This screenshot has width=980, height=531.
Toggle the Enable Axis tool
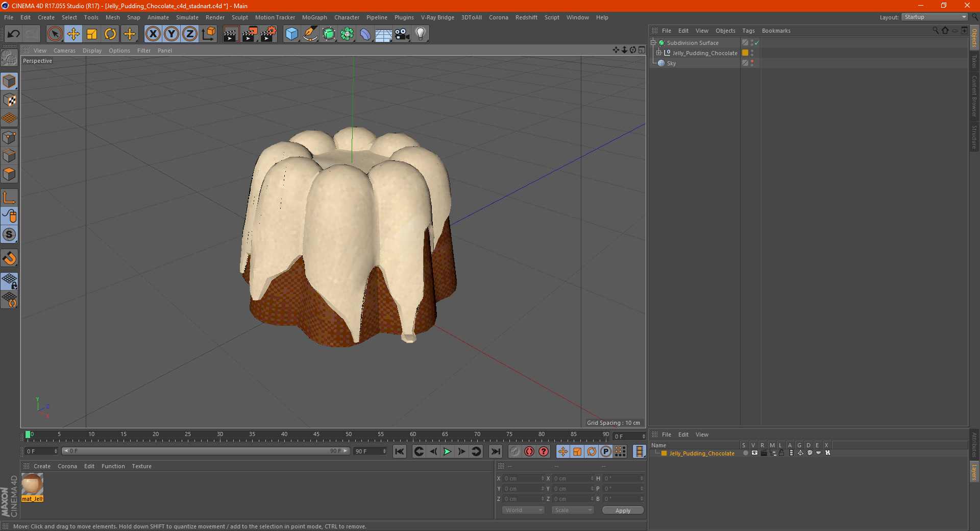coord(10,198)
